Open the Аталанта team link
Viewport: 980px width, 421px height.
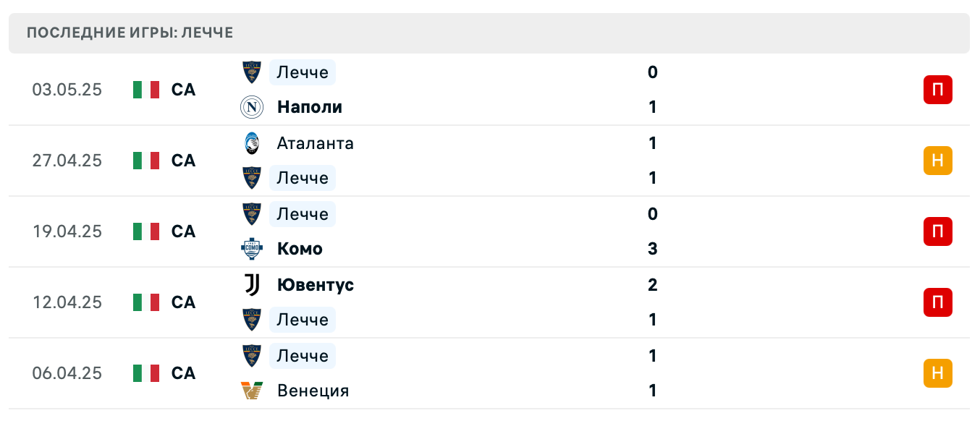[315, 143]
